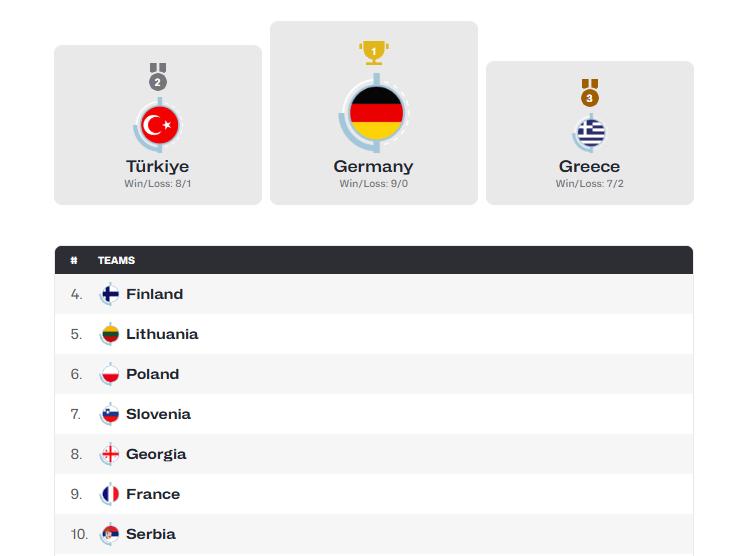Viewport: 730px width, 556px height.
Task: Click the Serbia flag icon
Action: click(x=110, y=534)
